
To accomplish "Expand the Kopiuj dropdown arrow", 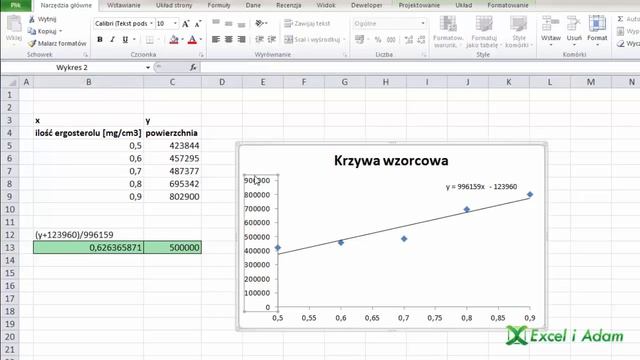I will (60, 31).
